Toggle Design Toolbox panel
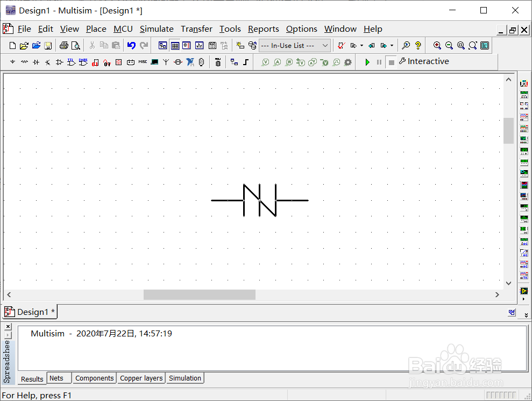This screenshot has height=401, width=532. click(163, 46)
